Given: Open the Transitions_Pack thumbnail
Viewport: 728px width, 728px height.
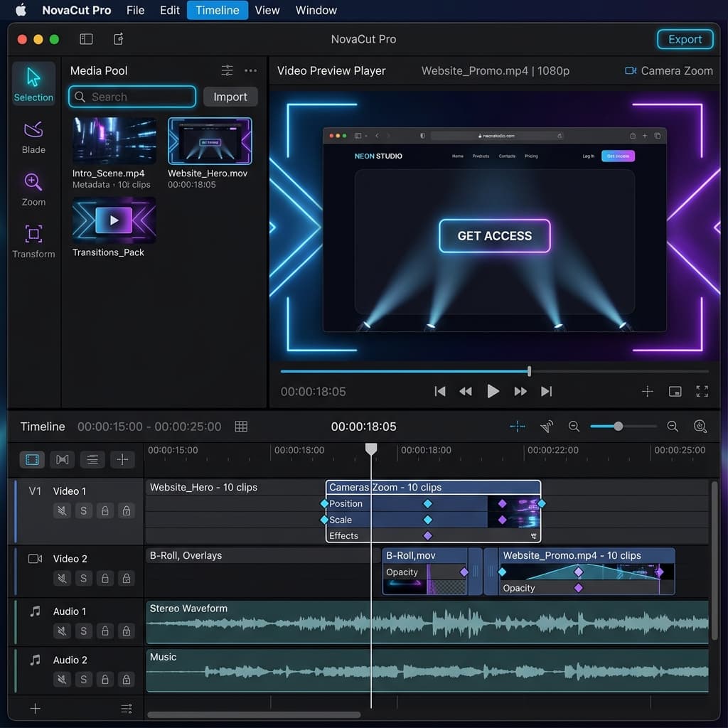Looking at the screenshot, I should point(114,220).
